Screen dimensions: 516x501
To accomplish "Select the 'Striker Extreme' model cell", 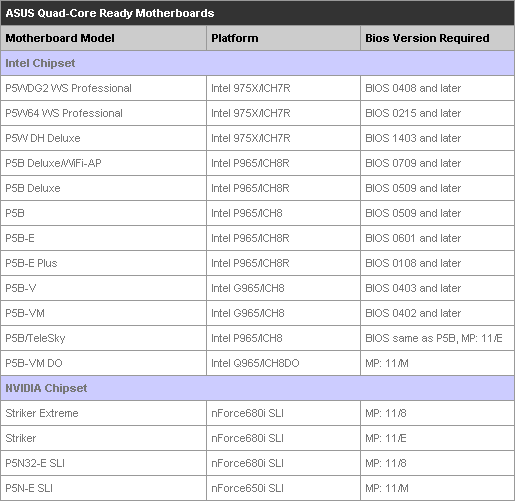I will (x=103, y=413).
